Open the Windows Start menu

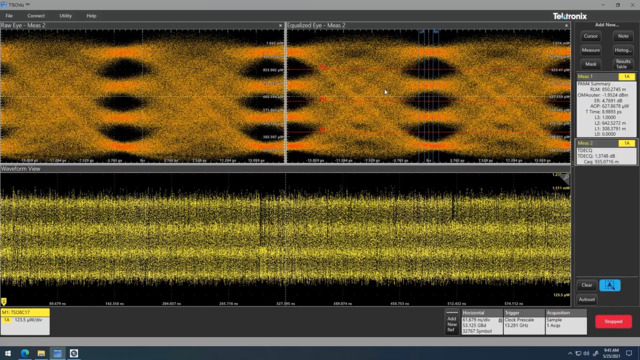point(8,353)
